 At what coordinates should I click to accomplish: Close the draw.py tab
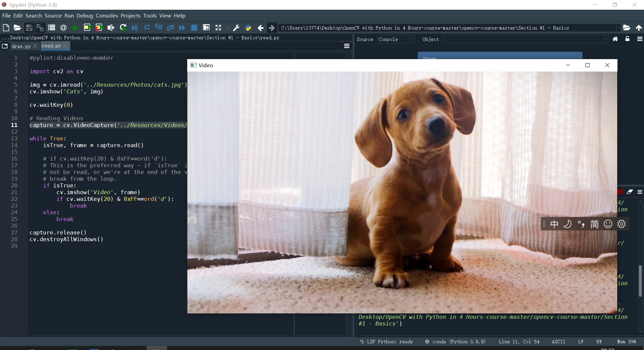pyautogui.click(x=35, y=46)
